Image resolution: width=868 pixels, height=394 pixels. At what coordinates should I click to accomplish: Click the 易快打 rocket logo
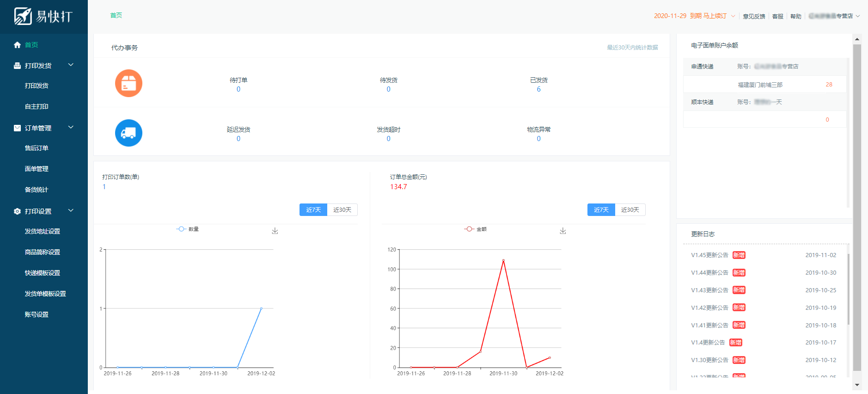coord(43,16)
